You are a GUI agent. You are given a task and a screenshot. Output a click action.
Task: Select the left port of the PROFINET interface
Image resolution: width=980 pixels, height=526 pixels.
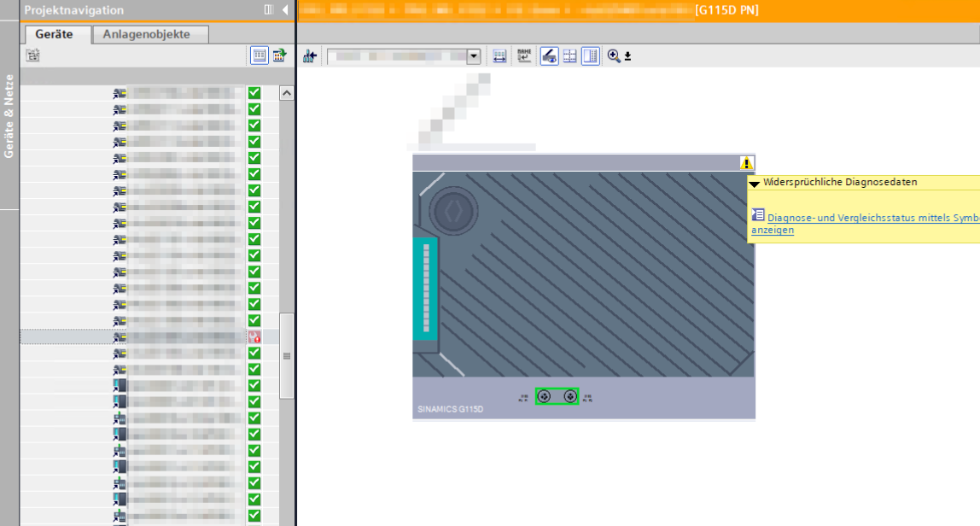pos(545,396)
